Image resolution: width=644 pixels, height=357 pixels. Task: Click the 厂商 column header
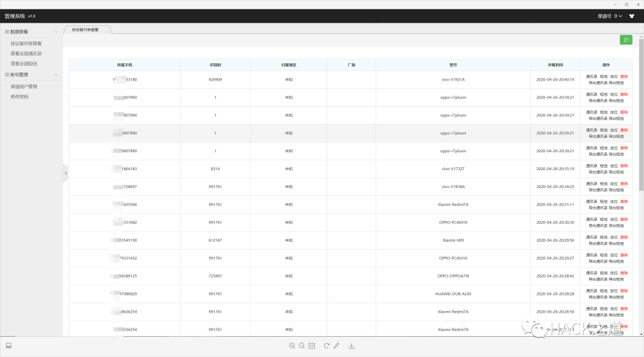[351, 65]
